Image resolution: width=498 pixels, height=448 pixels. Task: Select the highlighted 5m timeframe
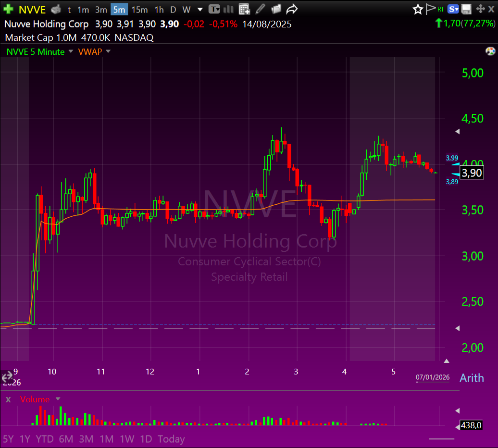click(119, 10)
